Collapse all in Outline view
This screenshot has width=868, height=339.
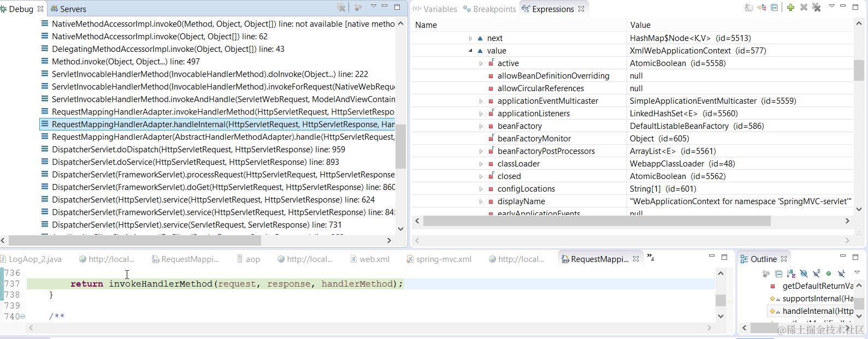point(778,273)
